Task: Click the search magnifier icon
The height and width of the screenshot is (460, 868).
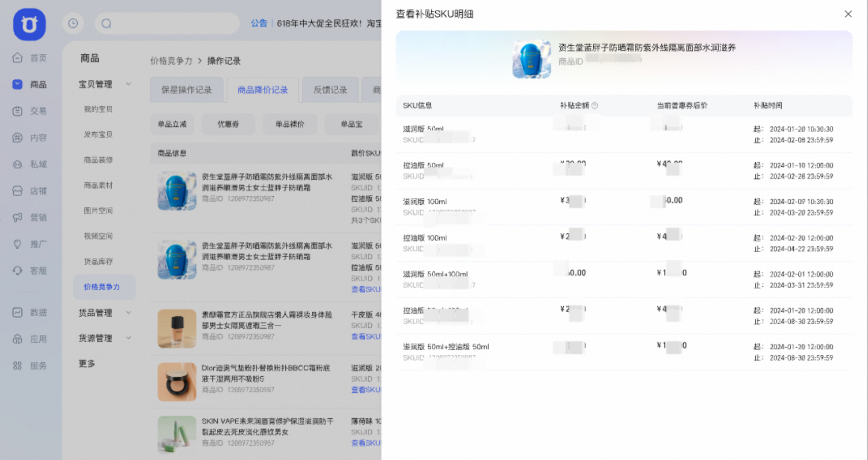Action: pyautogui.click(x=106, y=23)
